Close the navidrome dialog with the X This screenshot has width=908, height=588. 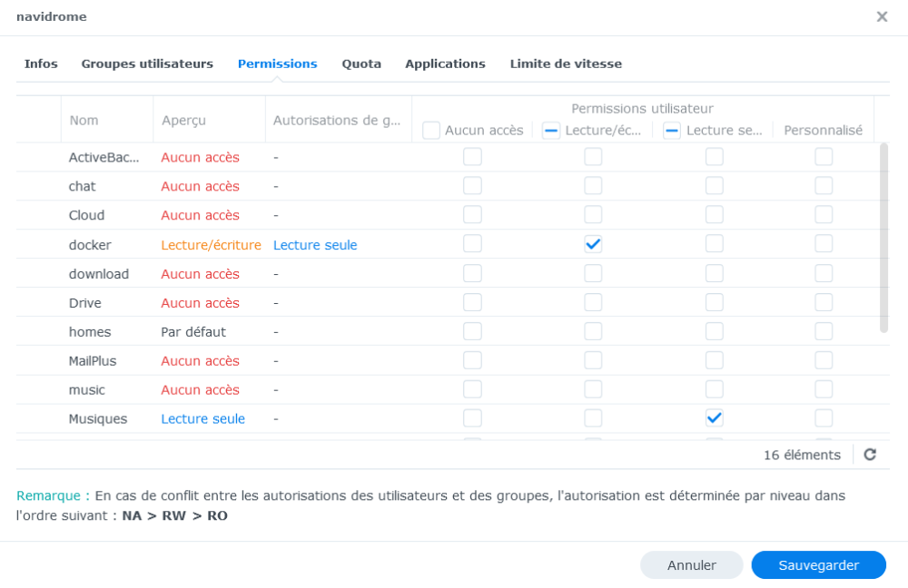[x=882, y=16]
